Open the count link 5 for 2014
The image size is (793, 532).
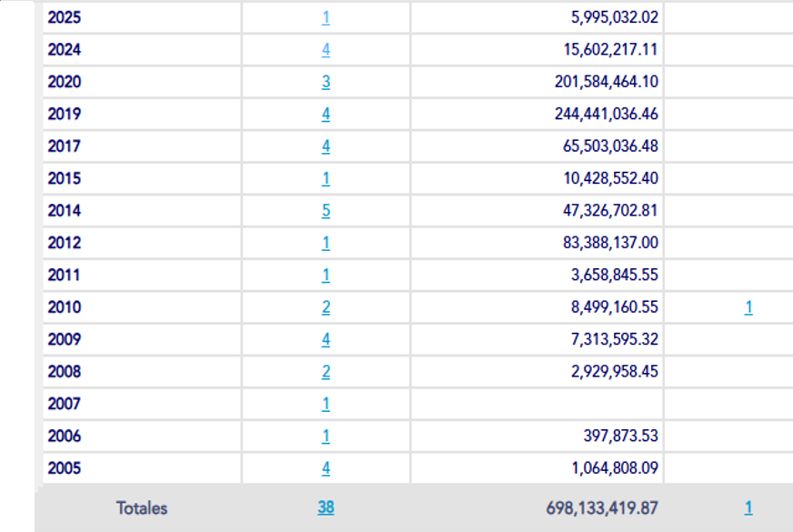(x=326, y=210)
